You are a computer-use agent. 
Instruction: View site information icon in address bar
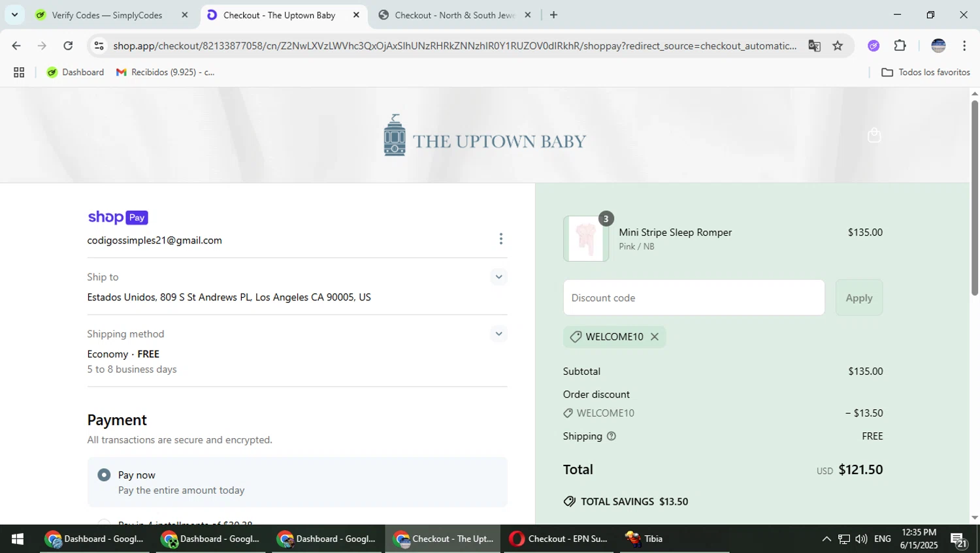coord(99,46)
